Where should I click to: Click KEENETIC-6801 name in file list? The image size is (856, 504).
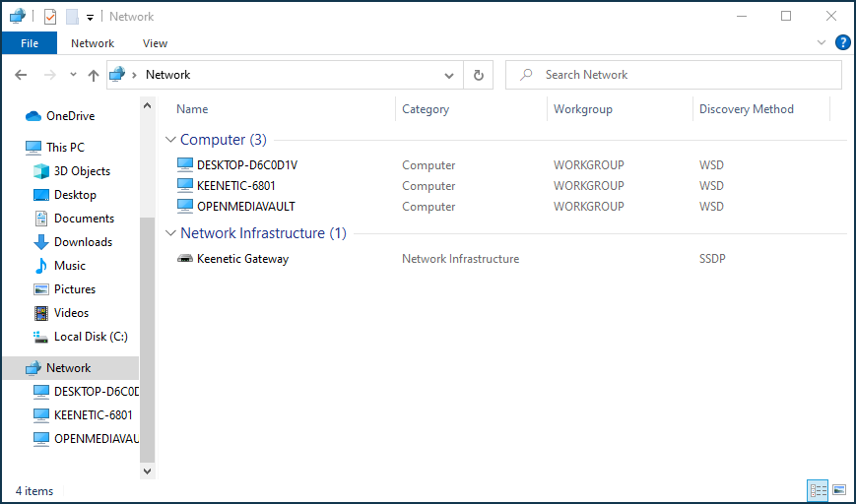point(235,185)
